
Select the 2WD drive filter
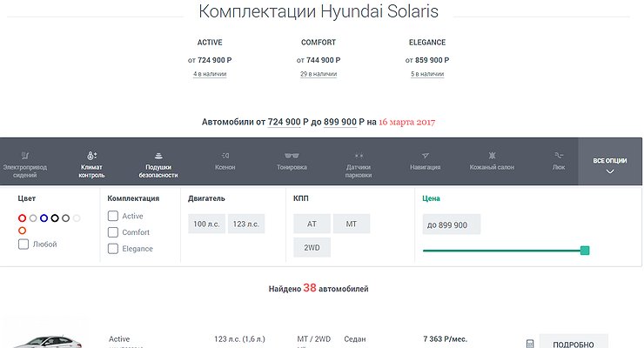tap(312, 247)
